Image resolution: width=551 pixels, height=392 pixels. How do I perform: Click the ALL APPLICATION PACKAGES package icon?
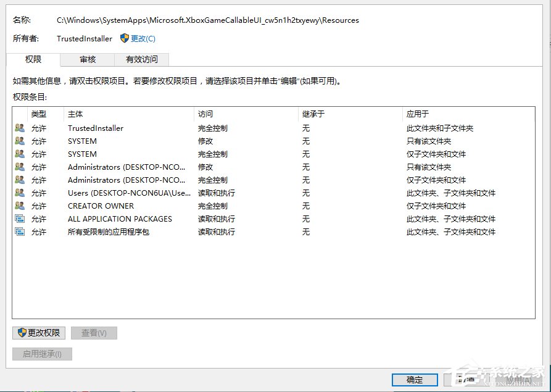[20, 219]
